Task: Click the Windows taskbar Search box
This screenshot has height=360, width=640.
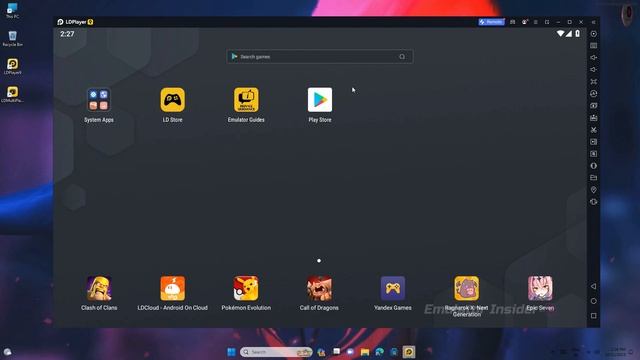Action: pos(276,352)
